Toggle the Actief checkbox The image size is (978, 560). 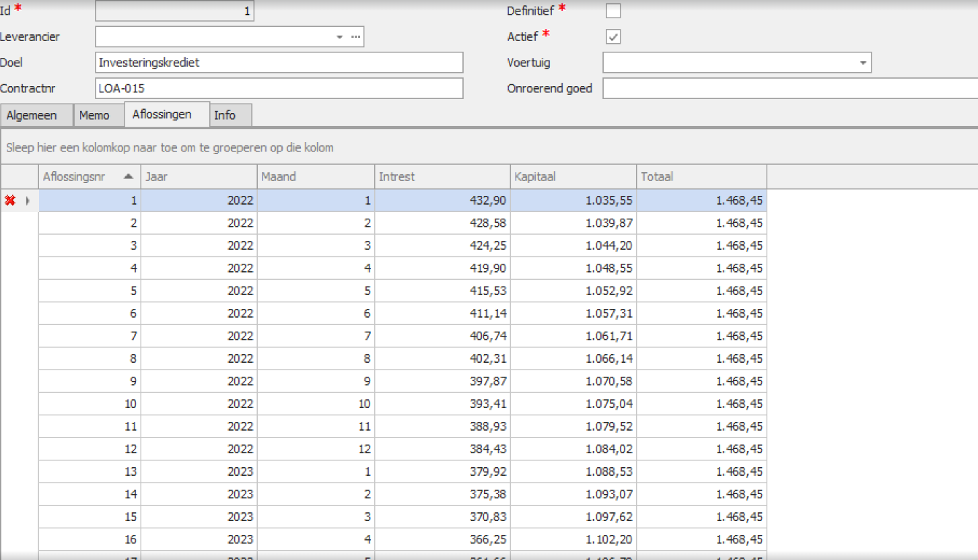point(613,37)
